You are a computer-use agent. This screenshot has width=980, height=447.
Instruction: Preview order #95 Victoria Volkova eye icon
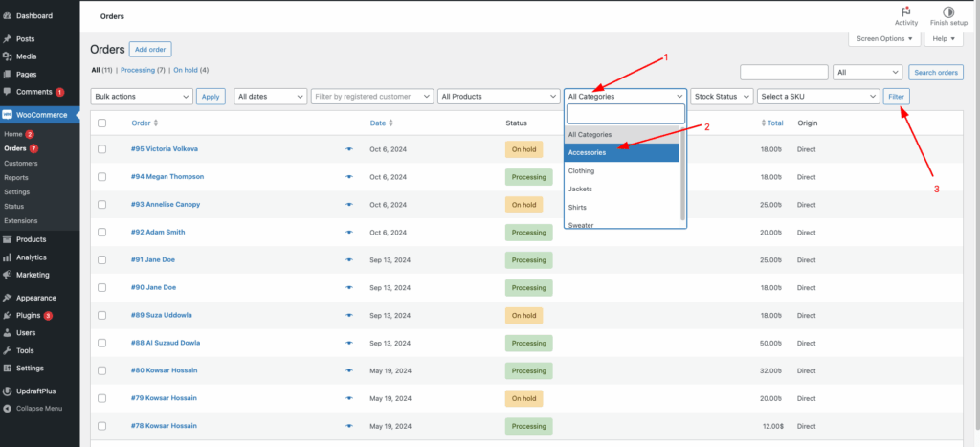(x=348, y=149)
